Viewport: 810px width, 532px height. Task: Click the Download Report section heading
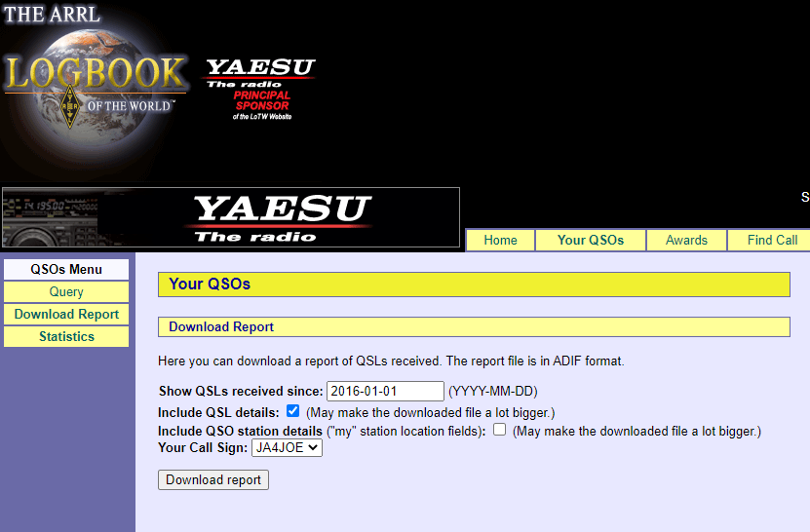(x=474, y=327)
